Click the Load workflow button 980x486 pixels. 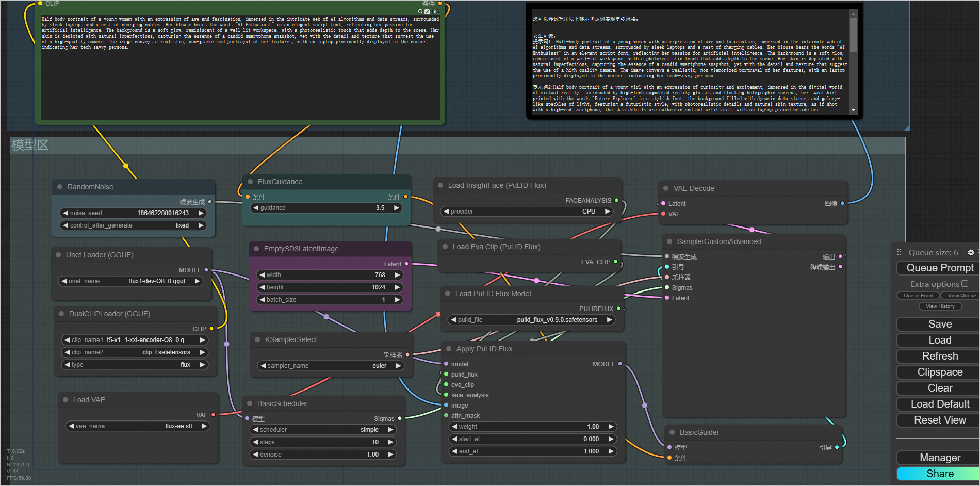(x=940, y=340)
